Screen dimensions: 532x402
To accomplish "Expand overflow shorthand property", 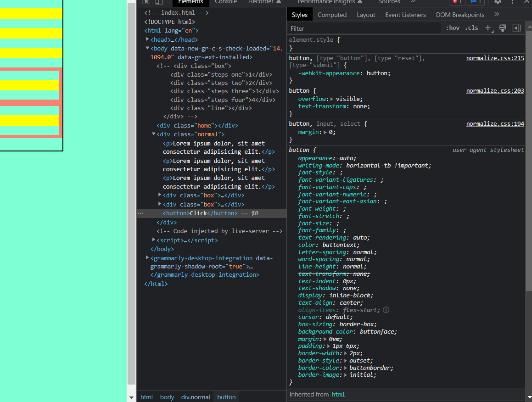I will click(x=332, y=99).
